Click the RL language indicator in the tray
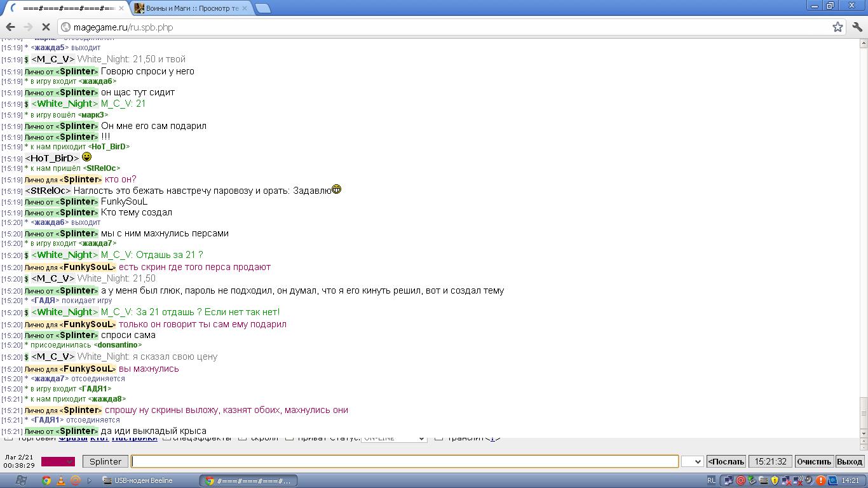Screen dimensions: 868x488 tap(711, 481)
